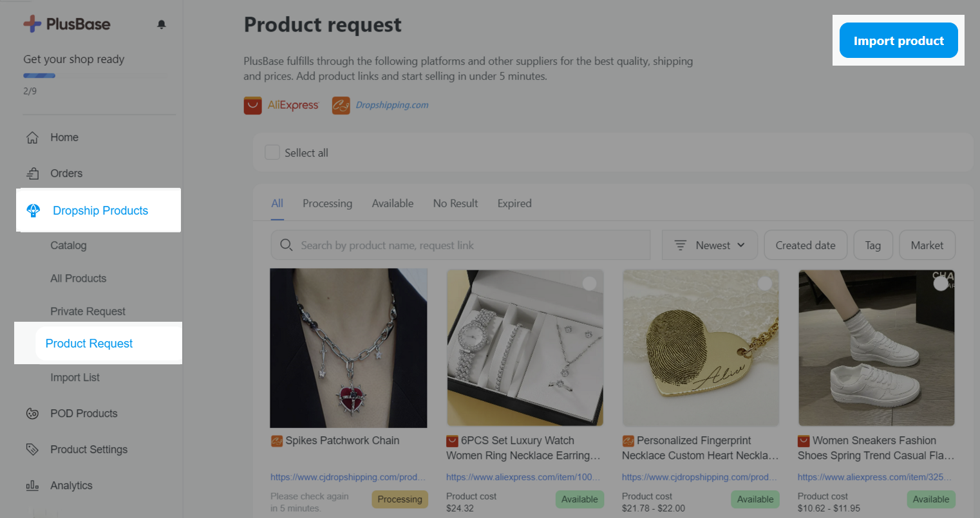This screenshot has width=980, height=518.
Task: Tick the Sellect all checkbox
Action: [272, 153]
